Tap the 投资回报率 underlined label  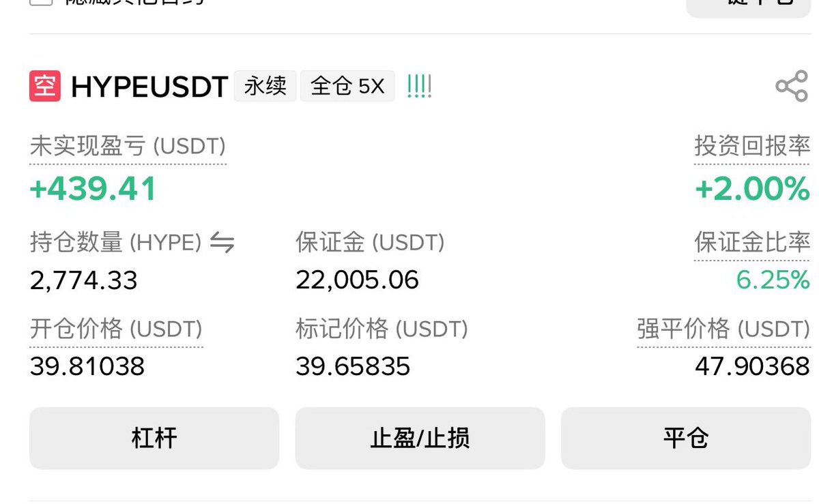[752, 146]
